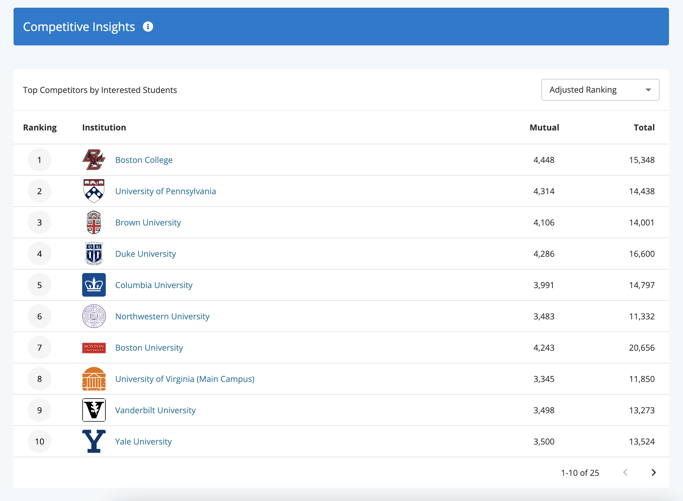Screen dimensions: 683x501
Task: Click Brown mutual value 4,106
Action: click(x=544, y=223)
